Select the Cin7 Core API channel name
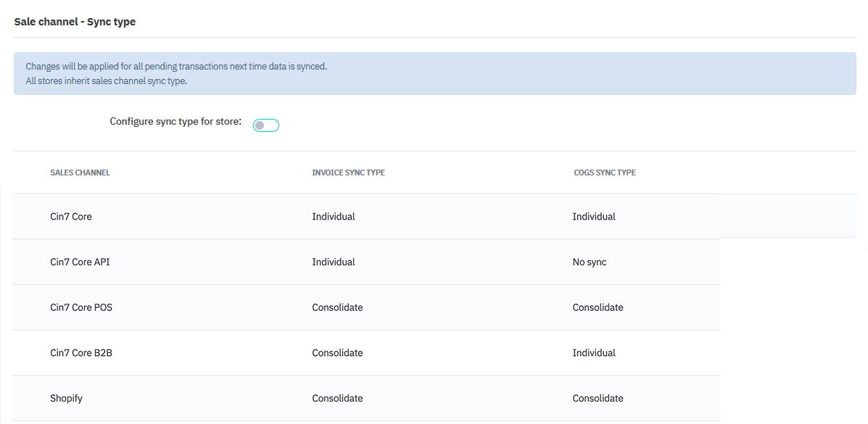The height and width of the screenshot is (424, 868). (80, 262)
